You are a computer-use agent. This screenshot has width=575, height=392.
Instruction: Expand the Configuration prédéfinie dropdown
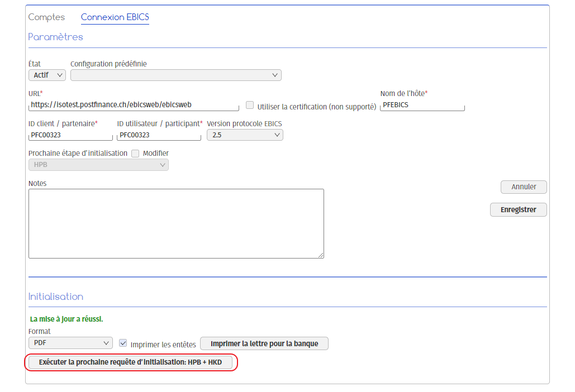point(175,75)
